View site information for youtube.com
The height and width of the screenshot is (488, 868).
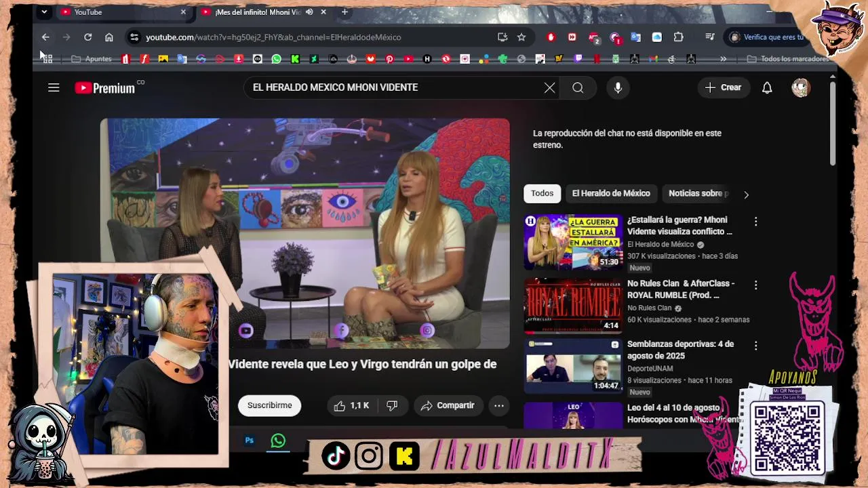[134, 37]
